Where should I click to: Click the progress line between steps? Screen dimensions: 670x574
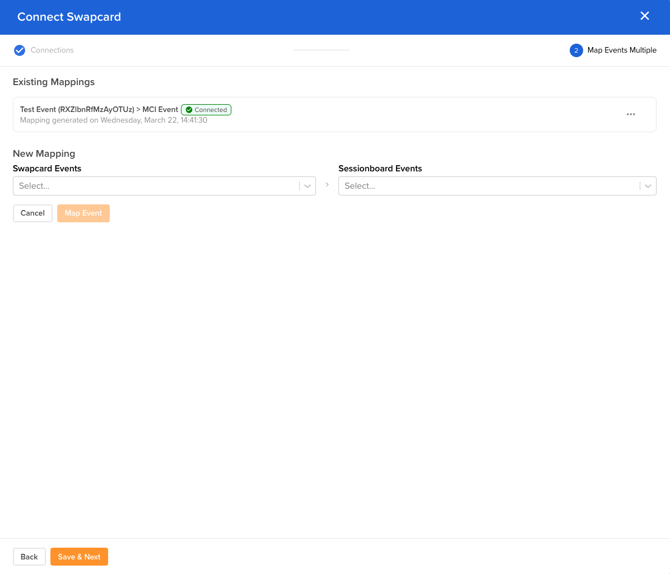321,50
